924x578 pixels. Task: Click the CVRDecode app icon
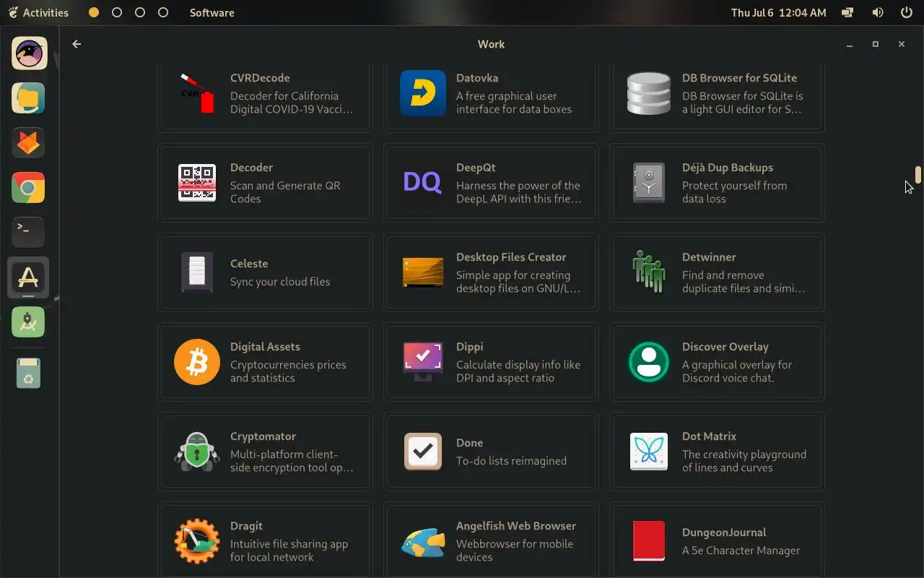pos(197,92)
